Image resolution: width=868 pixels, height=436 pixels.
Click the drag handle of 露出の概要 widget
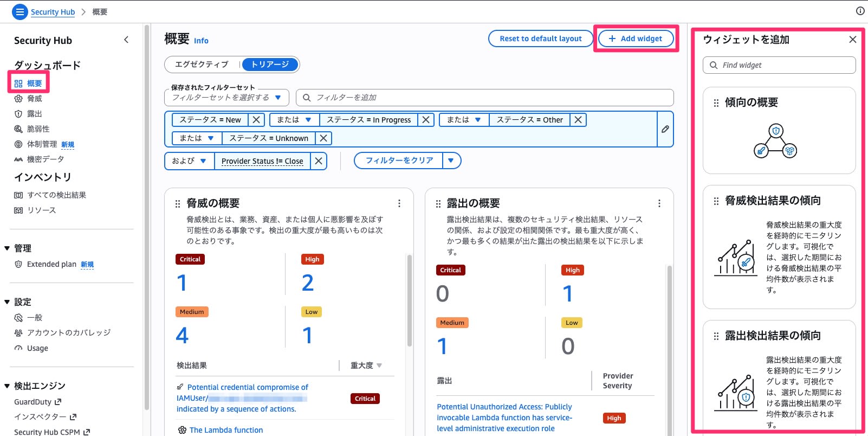438,204
